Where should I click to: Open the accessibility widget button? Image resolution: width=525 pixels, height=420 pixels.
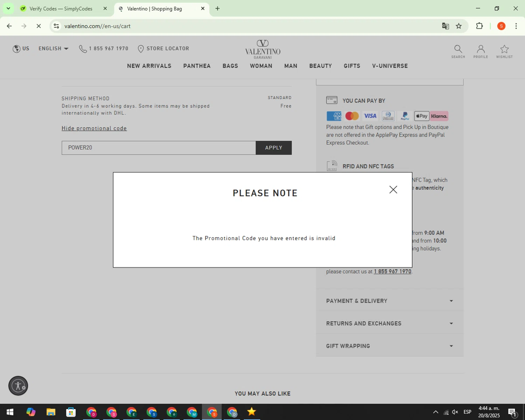(x=18, y=386)
